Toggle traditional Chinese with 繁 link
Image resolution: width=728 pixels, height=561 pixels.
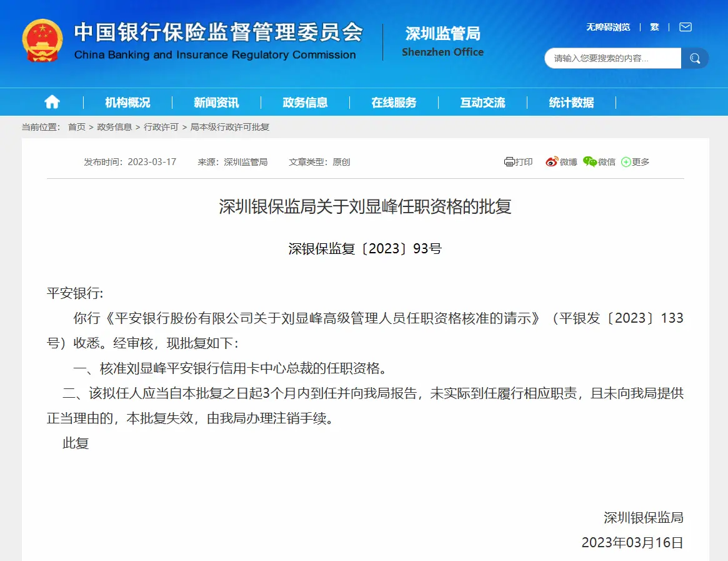coord(654,27)
